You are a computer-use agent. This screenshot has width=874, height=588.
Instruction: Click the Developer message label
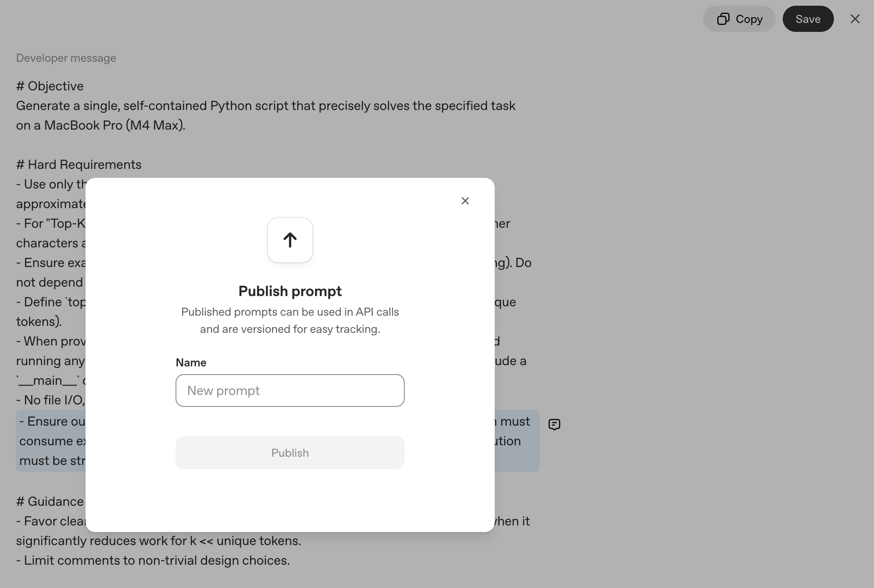[x=66, y=58]
